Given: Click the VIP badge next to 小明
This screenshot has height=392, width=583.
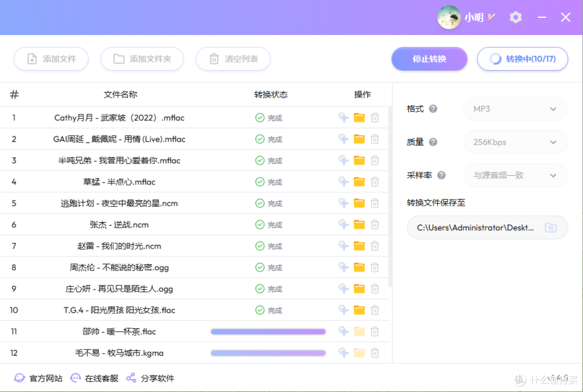Looking at the screenshot, I should (492, 17).
